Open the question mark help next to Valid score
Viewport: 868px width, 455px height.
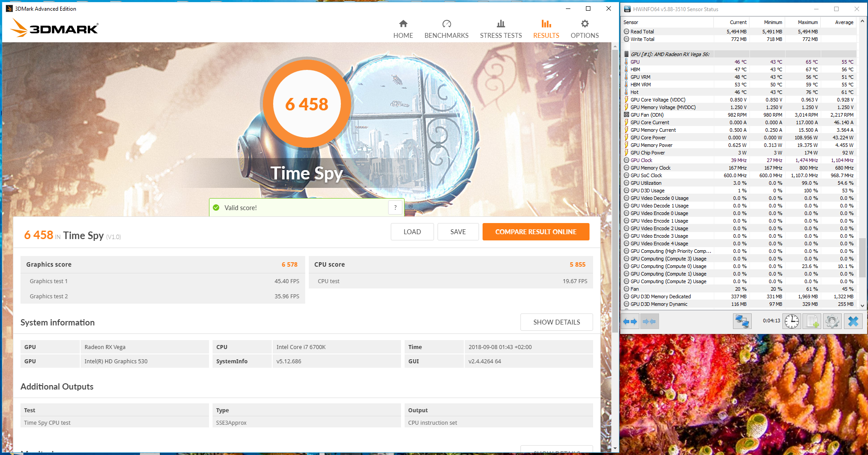tap(395, 207)
